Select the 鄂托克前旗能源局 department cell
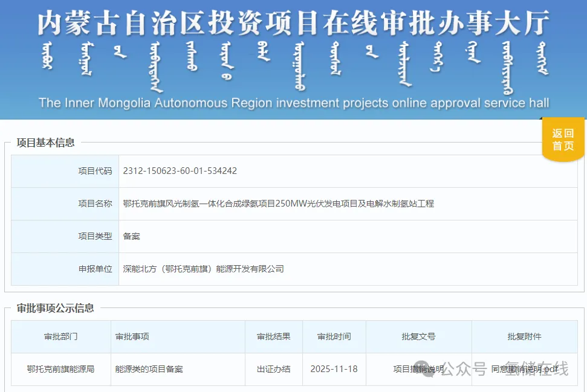 coord(60,369)
